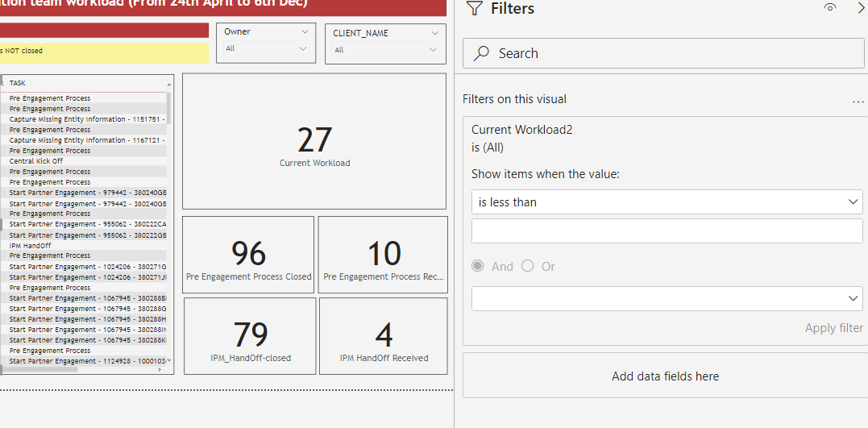Viewport: 868px width, 428px height.
Task: Select the IPM_HandOff-closed card showing 79
Action: [x=250, y=336]
